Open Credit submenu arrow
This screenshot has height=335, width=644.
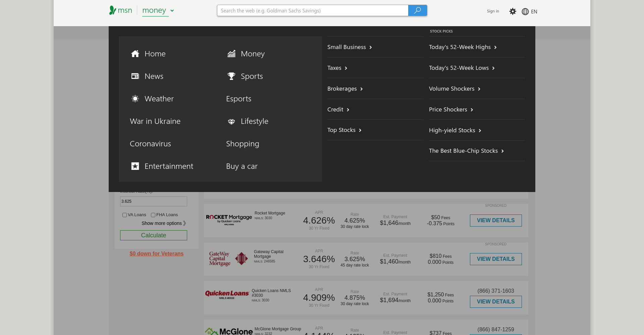[x=348, y=110]
